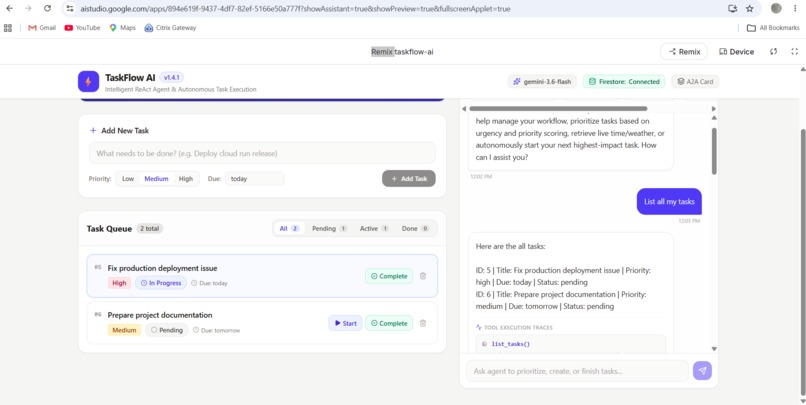Click Due: today label on task 5
806x405 pixels.
tap(209, 283)
